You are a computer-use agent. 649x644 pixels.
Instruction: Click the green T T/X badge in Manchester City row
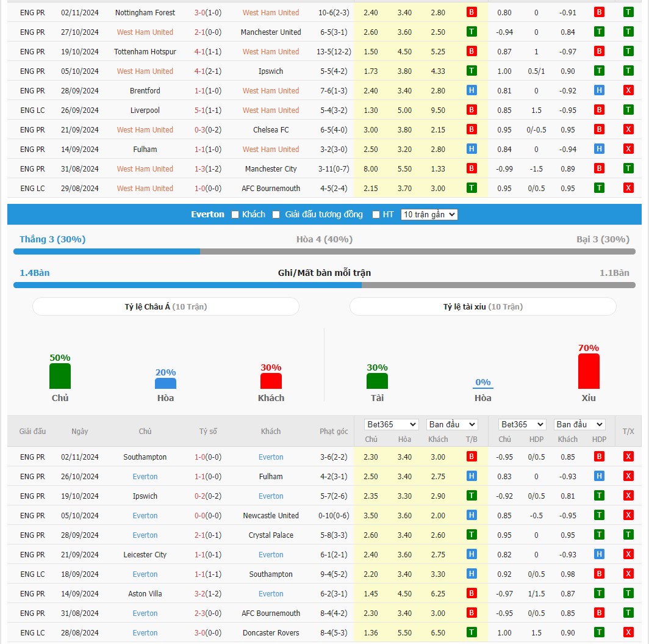(x=628, y=168)
